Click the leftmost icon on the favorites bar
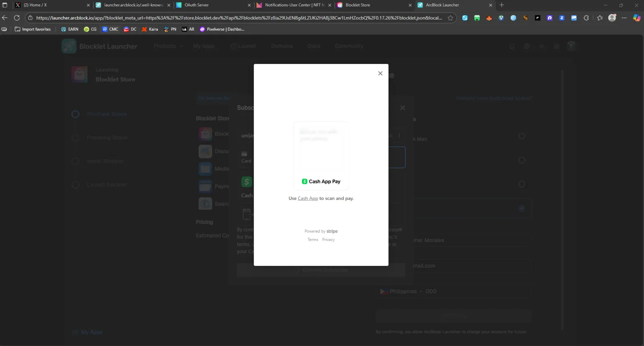Image resolution: width=644 pixels, height=346 pixels. (4, 29)
